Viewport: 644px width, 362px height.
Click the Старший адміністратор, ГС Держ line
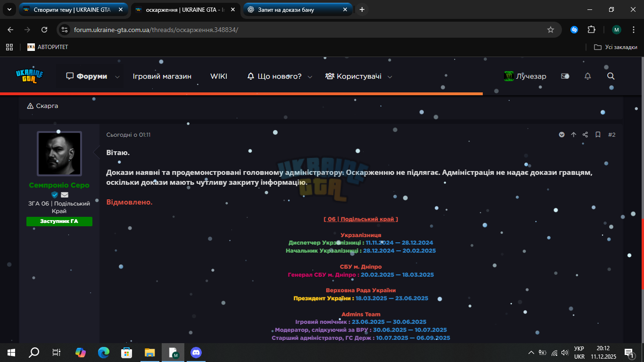click(361, 338)
